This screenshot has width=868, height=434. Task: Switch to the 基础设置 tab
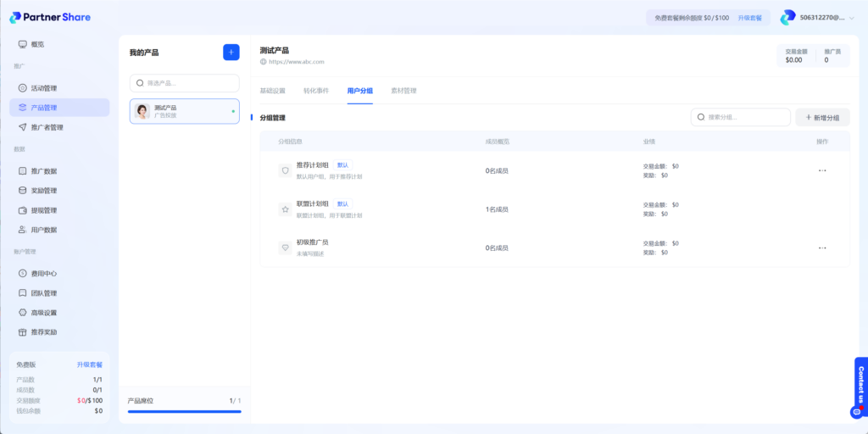coord(272,91)
